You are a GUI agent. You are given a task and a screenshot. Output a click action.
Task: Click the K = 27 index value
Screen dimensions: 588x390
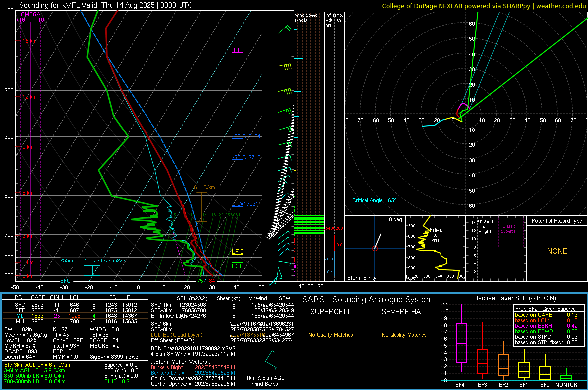60,329
